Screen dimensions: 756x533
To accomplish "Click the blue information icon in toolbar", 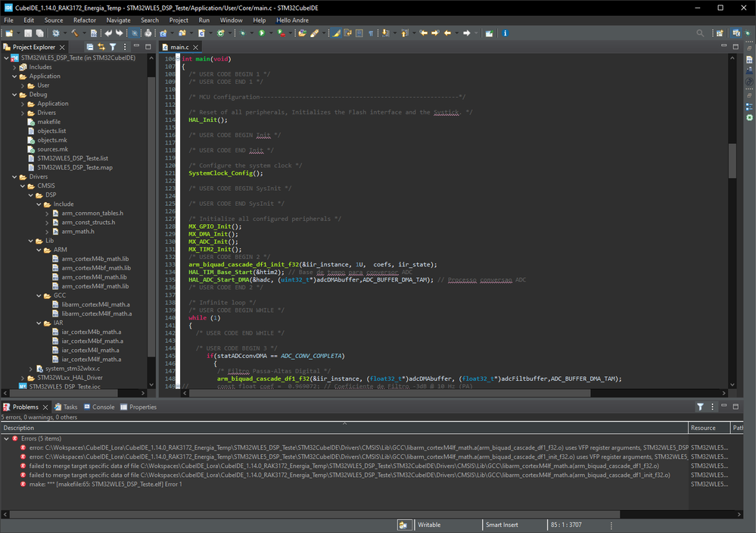I will click(505, 33).
